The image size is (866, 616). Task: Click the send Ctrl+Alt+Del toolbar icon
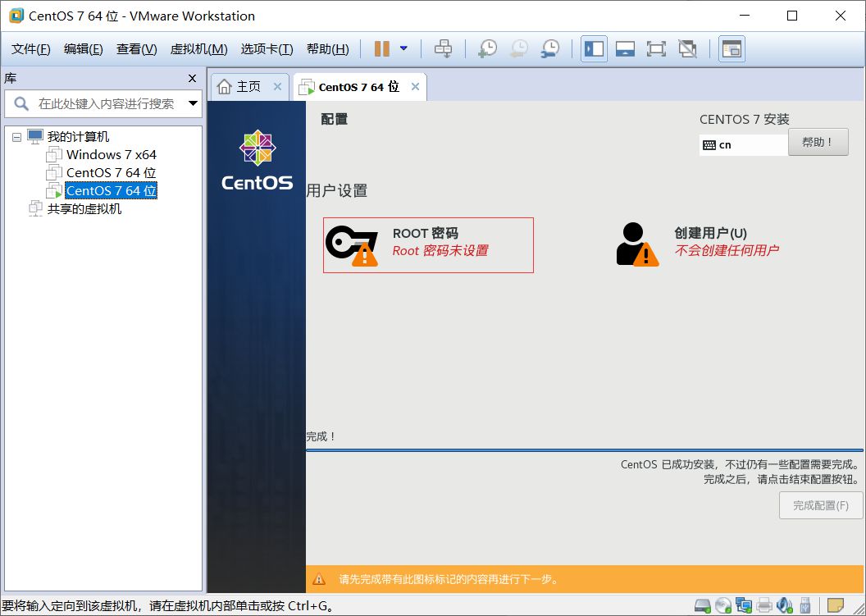(443, 48)
